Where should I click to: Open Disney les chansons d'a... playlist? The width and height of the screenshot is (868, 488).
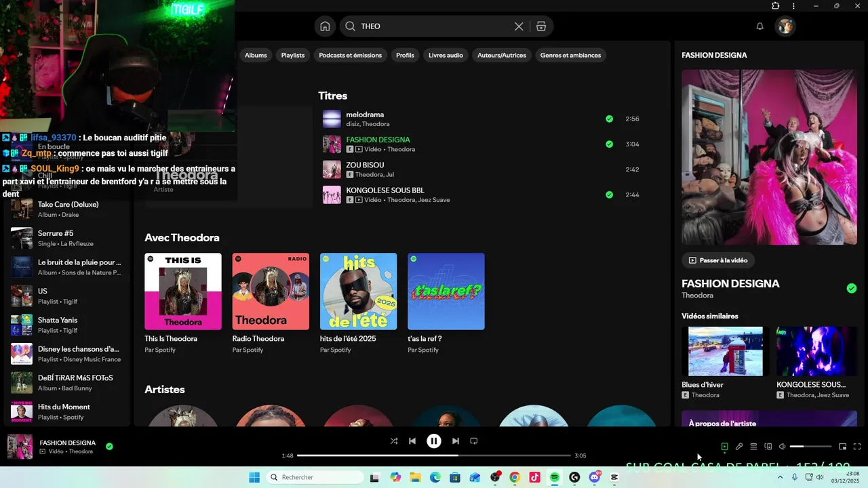coord(66,354)
